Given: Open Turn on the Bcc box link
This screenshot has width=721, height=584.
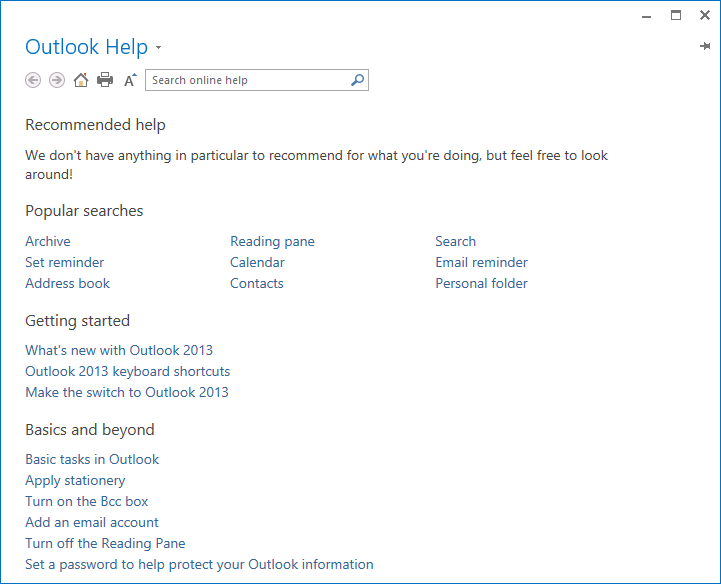Looking at the screenshot, I should 86,501.
